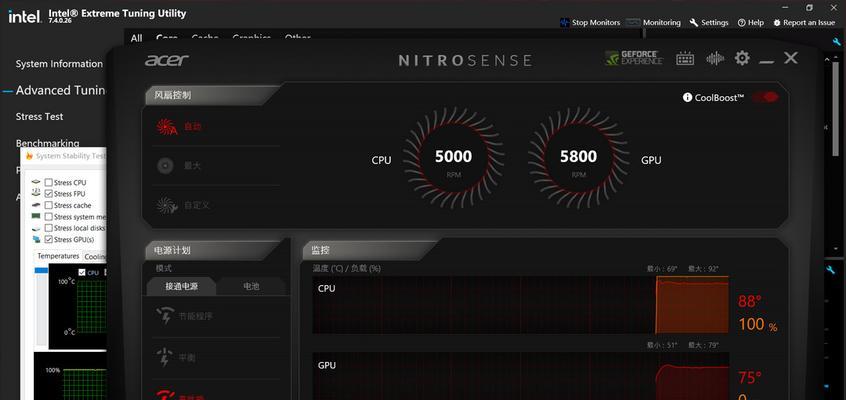Click the Help label in XTU
This screenshot has width=846, height=400.
click(756, 23)
